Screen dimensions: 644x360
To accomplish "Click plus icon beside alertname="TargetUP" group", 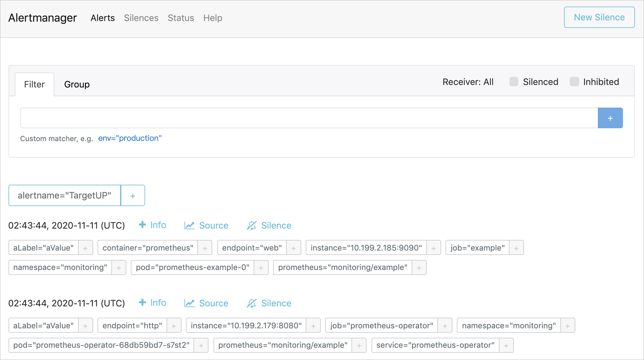I will [133, 196].
